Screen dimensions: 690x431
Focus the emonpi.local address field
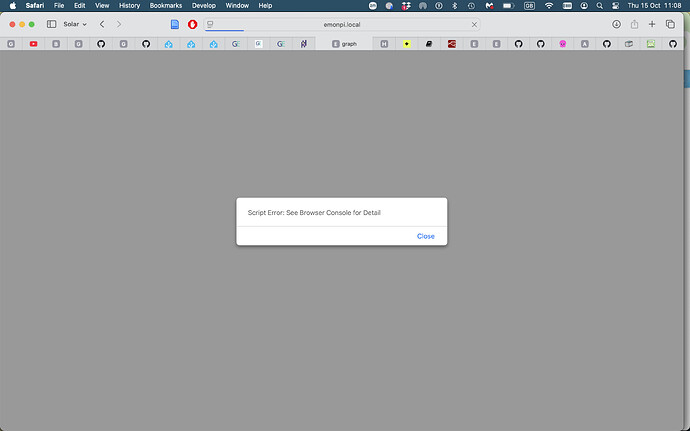point(341,25)
